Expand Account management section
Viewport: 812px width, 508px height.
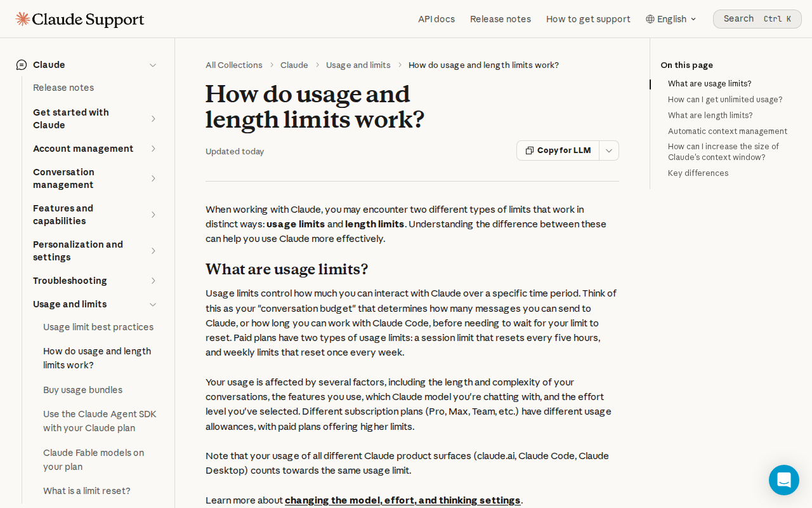pos(153,149)
